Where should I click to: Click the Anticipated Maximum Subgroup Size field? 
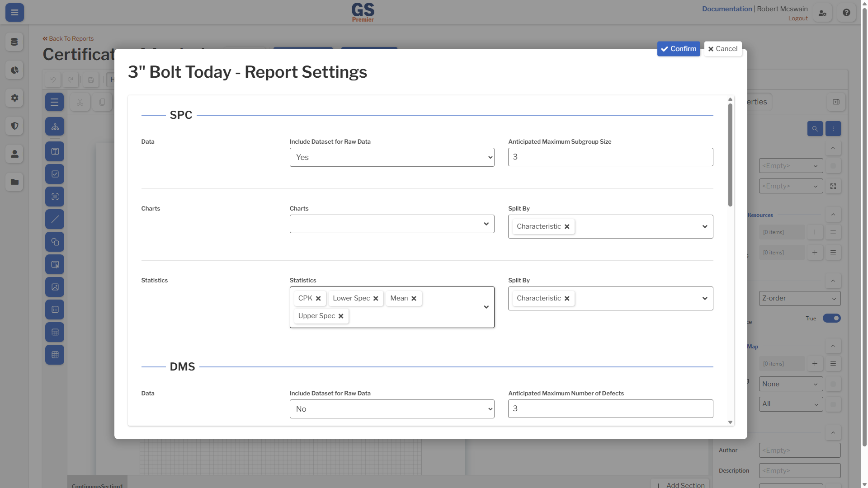point(610,157)
